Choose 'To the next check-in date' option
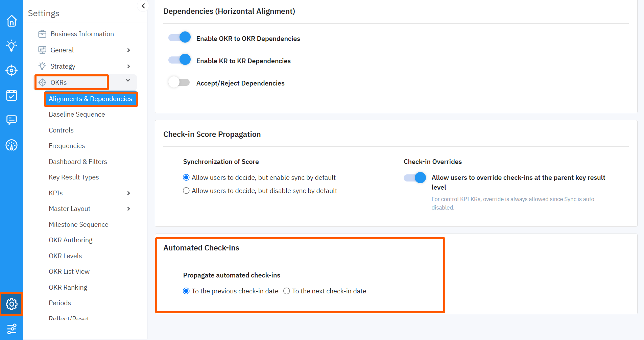The height and width of the screenshot is (340, 644). click(x=286, y=291)
